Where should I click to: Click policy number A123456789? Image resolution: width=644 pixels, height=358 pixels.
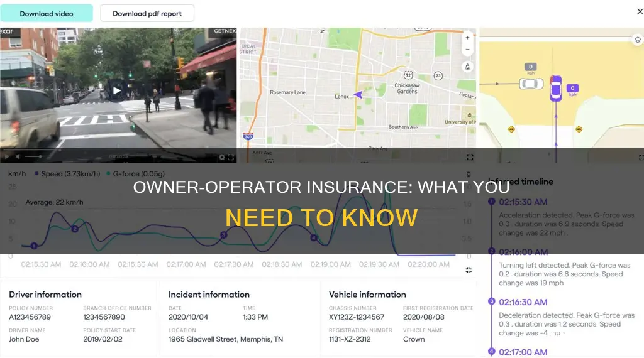tap(30, 317)
